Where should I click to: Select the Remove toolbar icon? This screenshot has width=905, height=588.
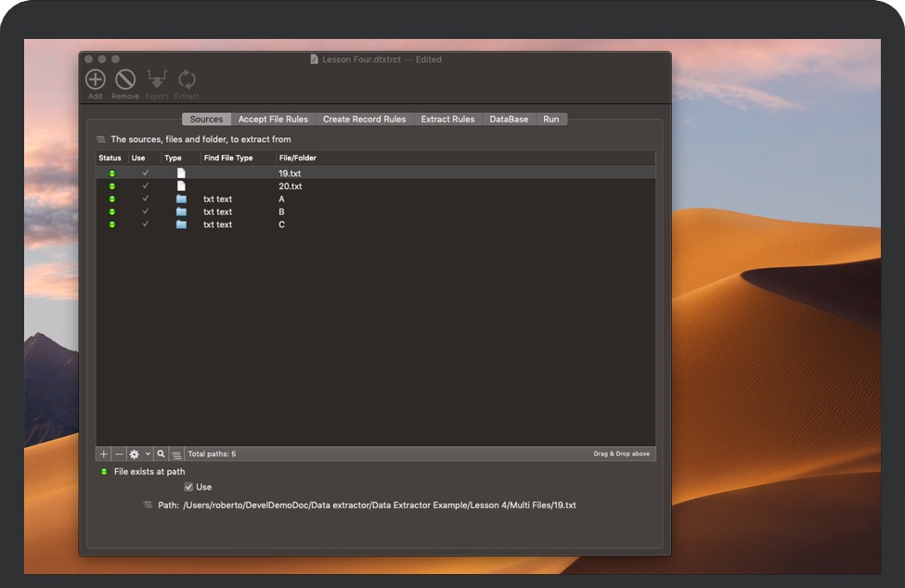124,80
